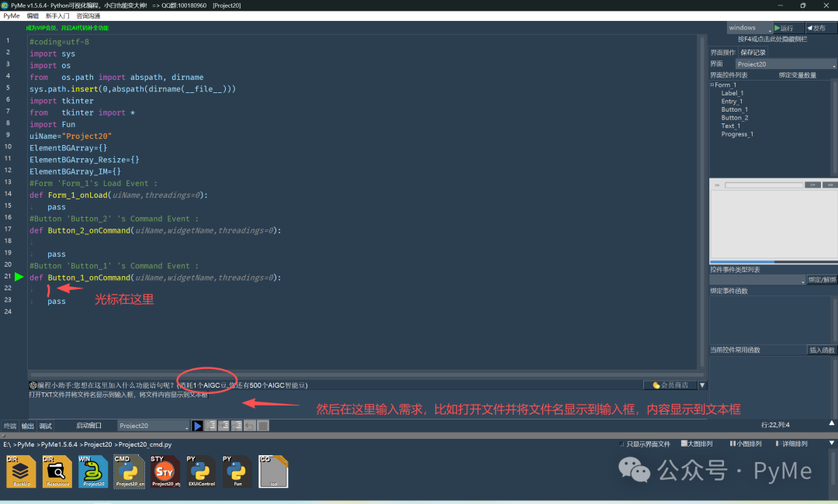Open the 界面 Project20 dropdown

click(785, 64)
